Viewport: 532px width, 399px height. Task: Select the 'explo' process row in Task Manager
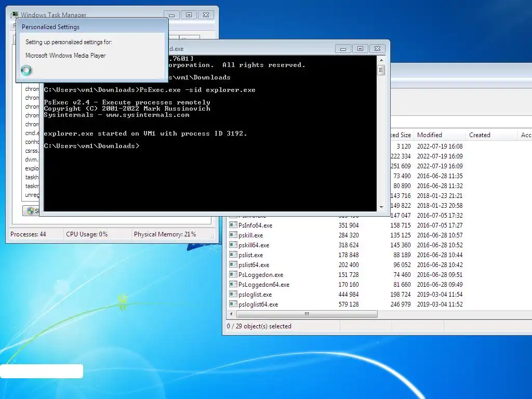point(32,168)
